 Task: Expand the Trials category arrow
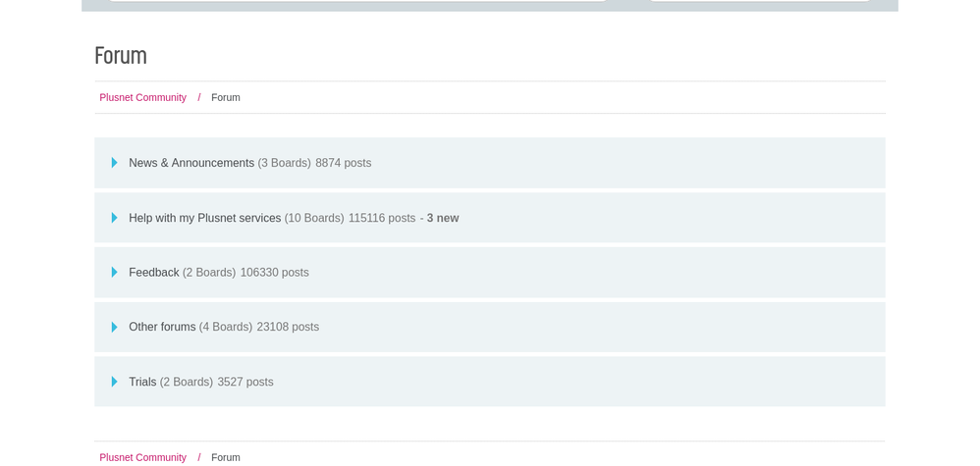(114, 383)
